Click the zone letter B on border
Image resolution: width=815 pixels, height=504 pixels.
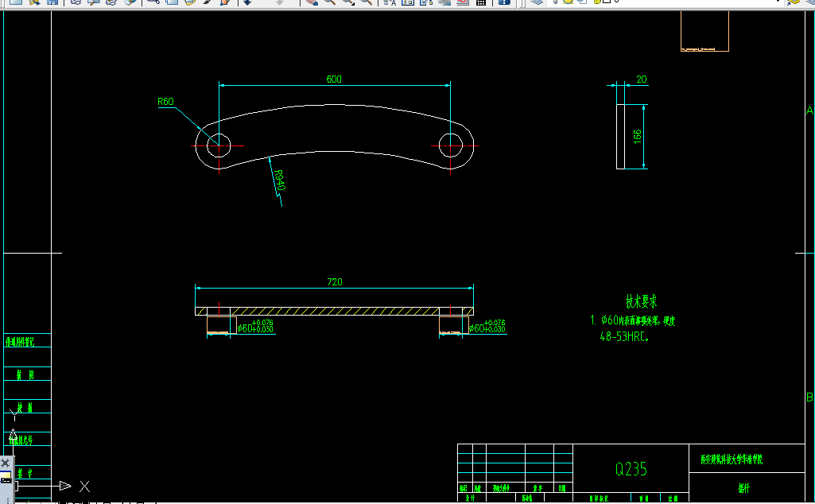click(x=809, y=397)
